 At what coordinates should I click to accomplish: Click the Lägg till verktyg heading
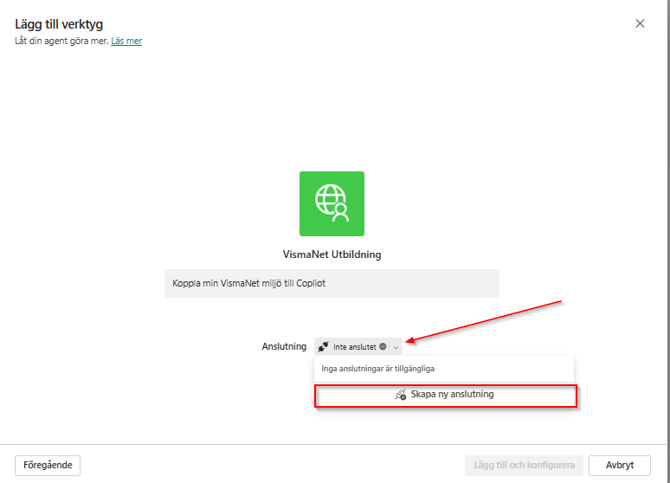(x=59, y=24)
